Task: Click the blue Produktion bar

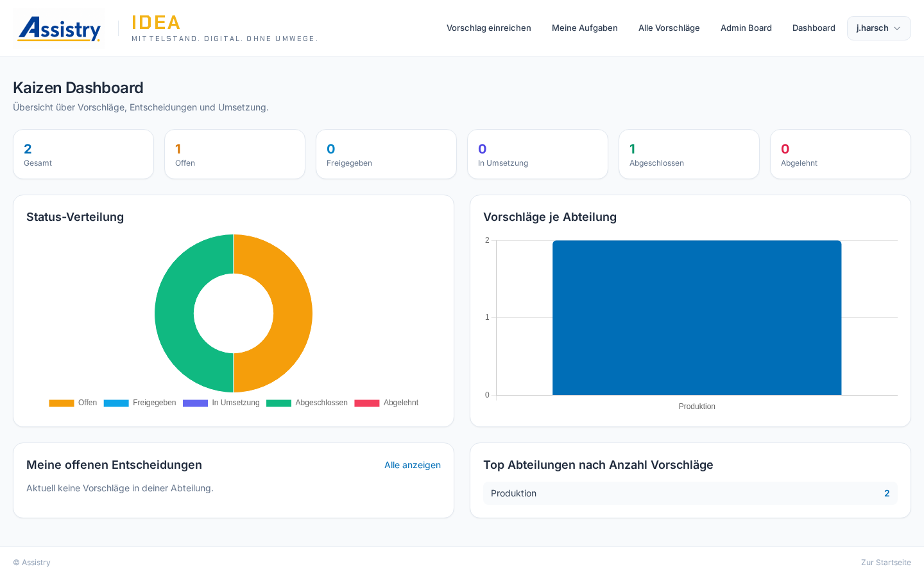Action: 697,318
